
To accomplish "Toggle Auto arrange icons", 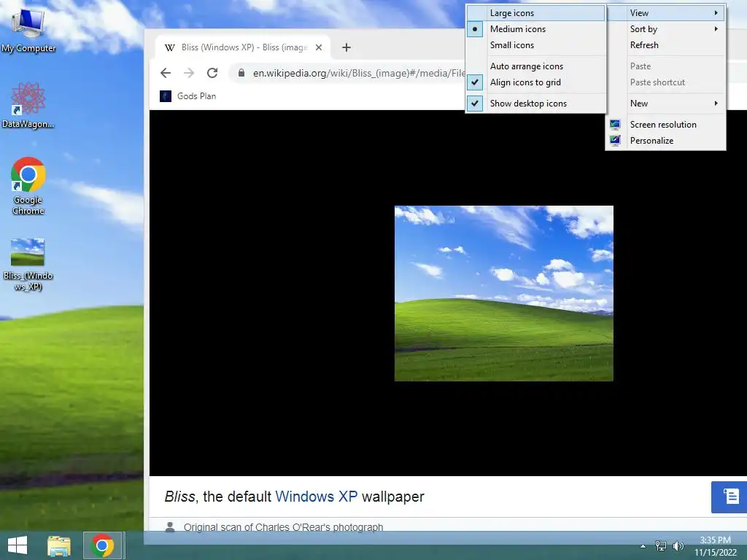I will [535, 66].
